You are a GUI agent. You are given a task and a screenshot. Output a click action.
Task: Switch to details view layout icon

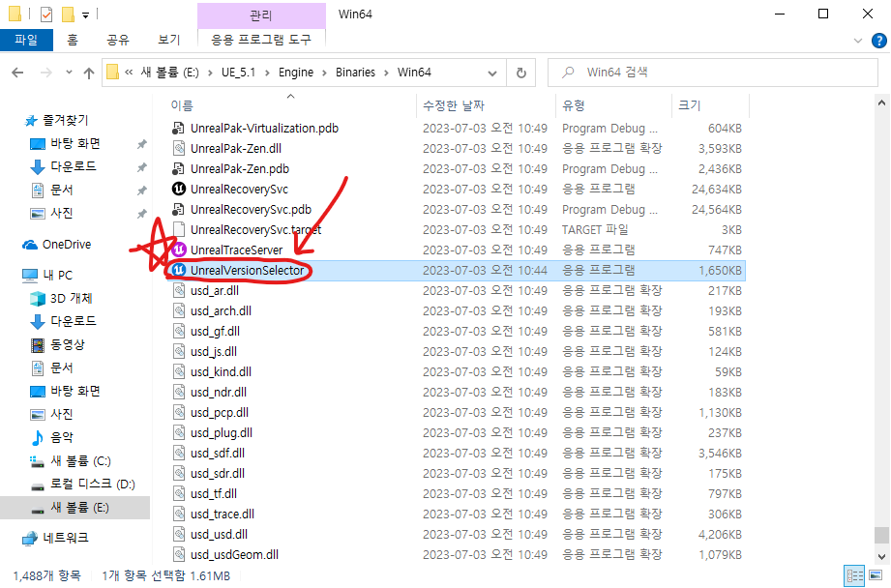click(x=854, y=575)
